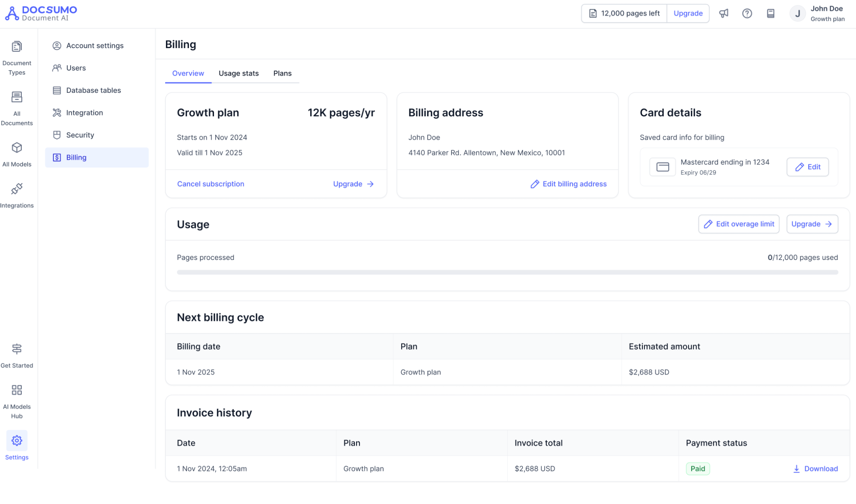Open Document Types in the sidebar

point(17,58)
